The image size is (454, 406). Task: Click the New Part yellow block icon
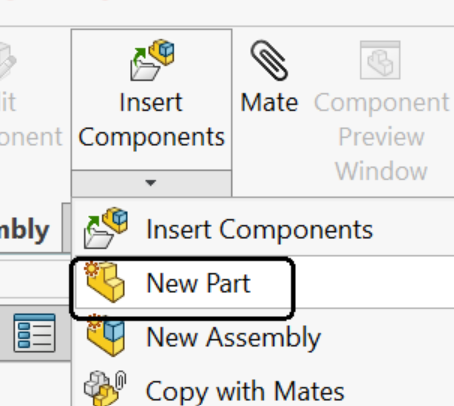click(105, 282)
